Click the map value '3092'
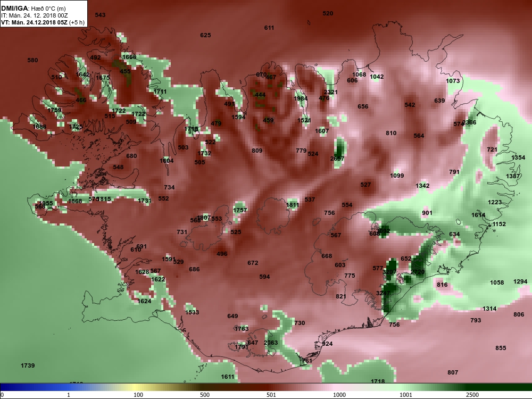This screenshot has width=532, height=399. pos(384,231)
